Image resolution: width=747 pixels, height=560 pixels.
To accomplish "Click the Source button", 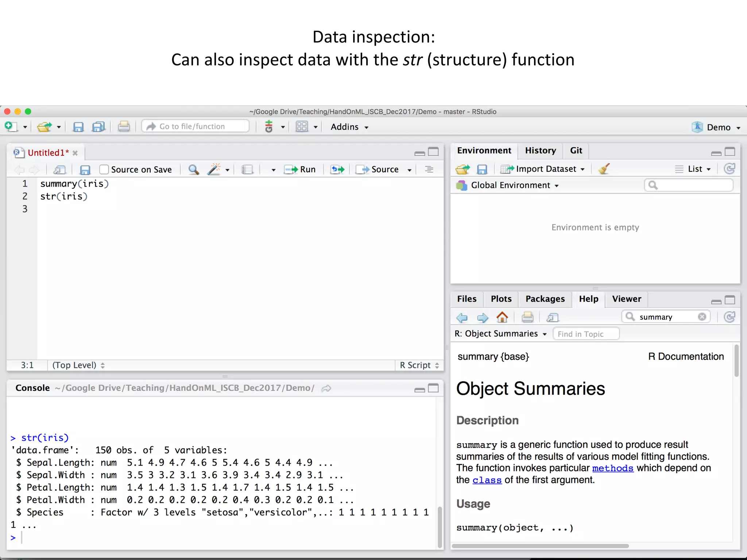I will (x=378, y=170).
